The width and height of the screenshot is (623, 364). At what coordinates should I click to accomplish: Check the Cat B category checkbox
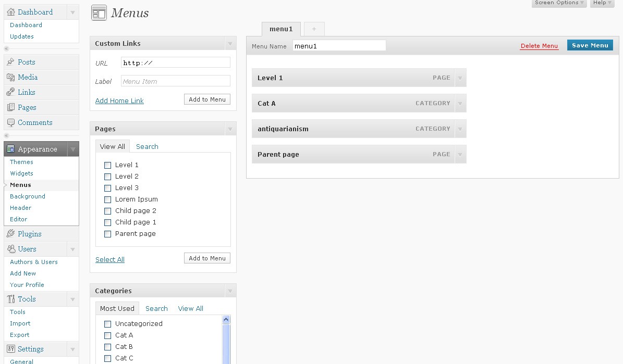pos(107,346)
